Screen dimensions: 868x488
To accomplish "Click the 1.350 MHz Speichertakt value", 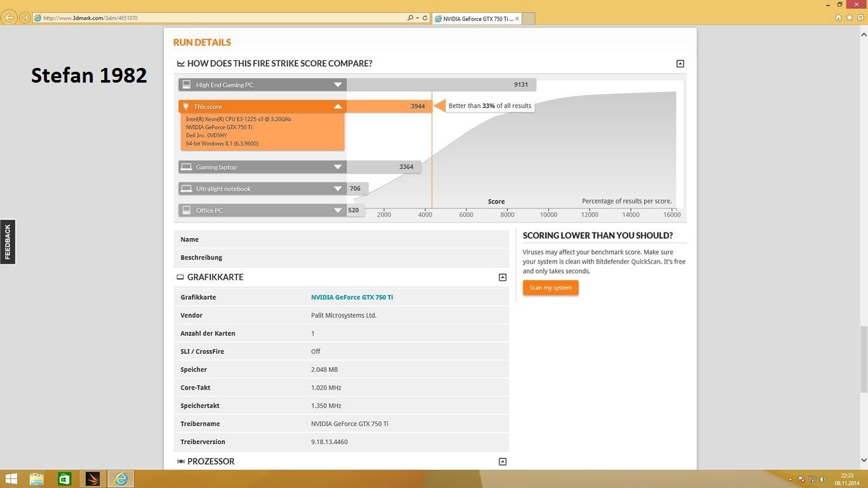I will click(326, 405).
